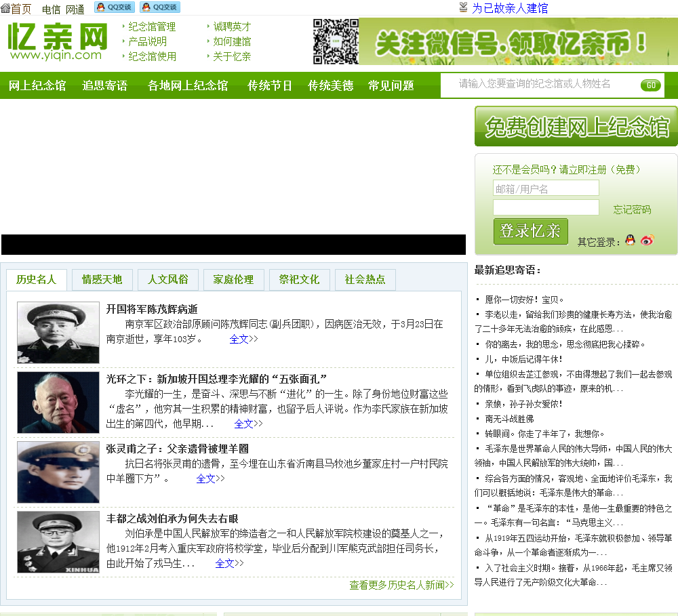Click the green GO search button
This screenshot has width=678, height=616.
tap(651, 85)
